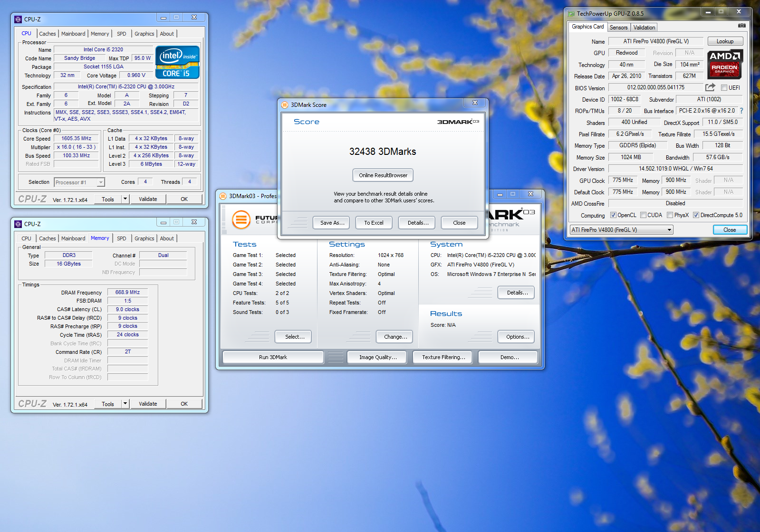The image size is (760, 532).
Task: Click Details... under System in 3DMark03
Action: click(517, 293)
